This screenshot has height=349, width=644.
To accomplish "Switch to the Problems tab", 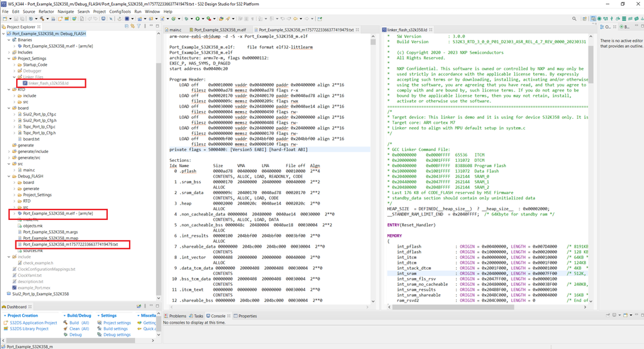I will point(177,316).
